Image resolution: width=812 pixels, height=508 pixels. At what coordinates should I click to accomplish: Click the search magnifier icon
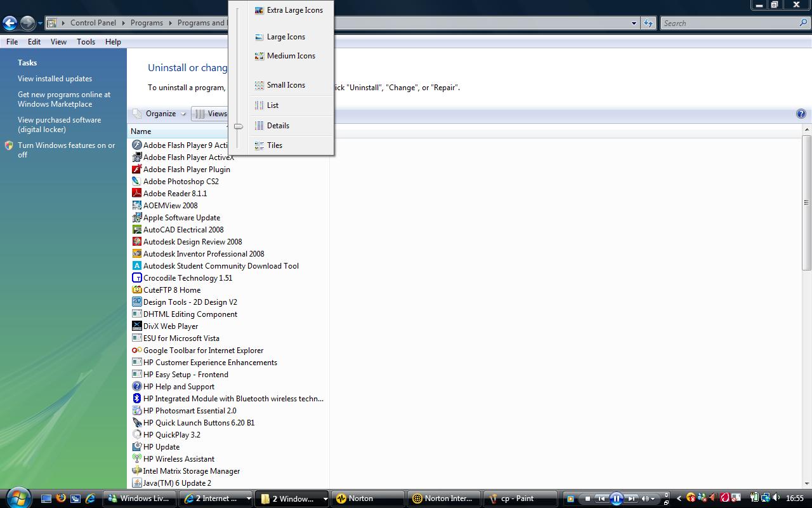[804, 23]
